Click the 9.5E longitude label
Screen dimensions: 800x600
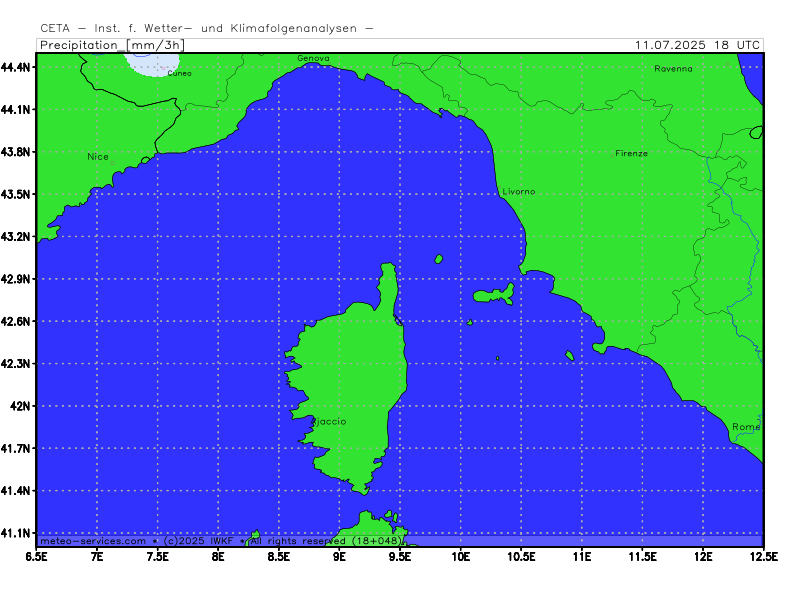[x=400, y=557]
